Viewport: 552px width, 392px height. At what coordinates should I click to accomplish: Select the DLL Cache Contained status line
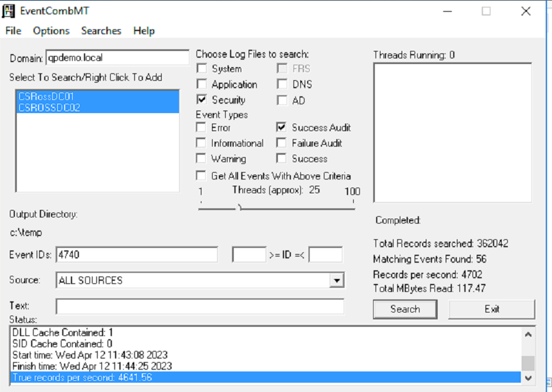[x=267, y=332]
